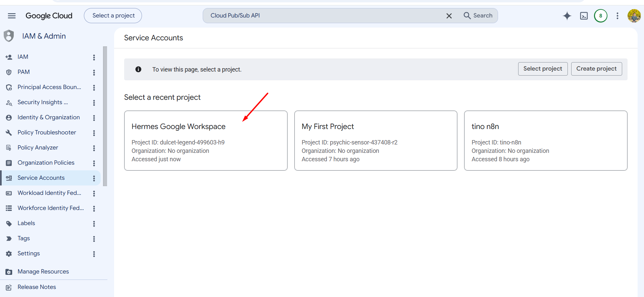
Task: Open three-dot menu beside Service Accounts
Action: (94, 178)
